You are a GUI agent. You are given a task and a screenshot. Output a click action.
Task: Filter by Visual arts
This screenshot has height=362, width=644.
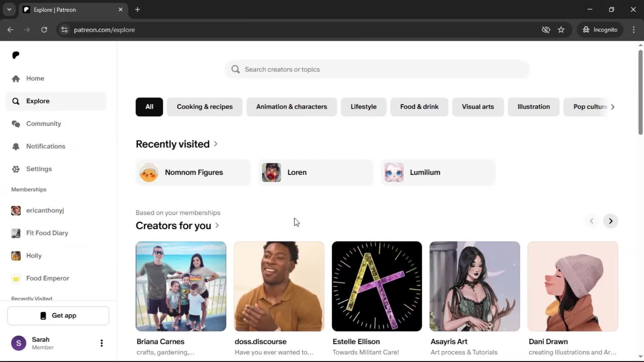[x=478, y=107]
